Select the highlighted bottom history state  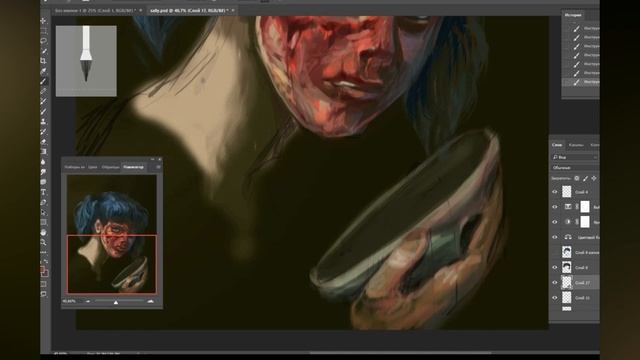582,82
